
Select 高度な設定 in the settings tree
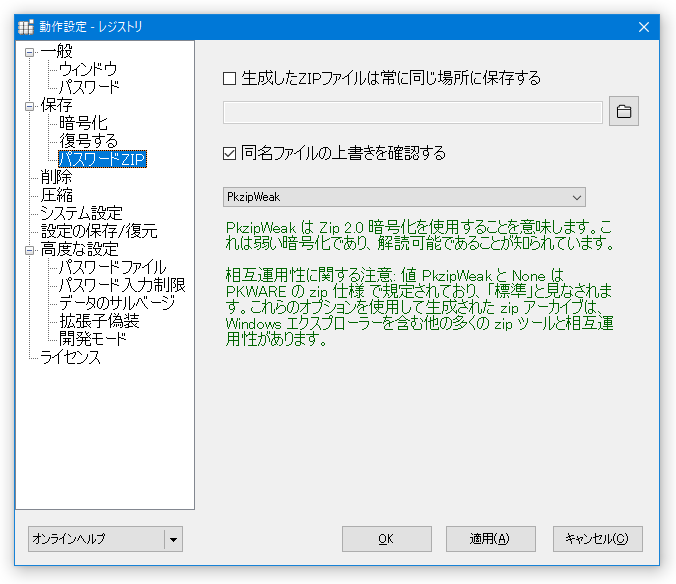(x=79, y=250)
